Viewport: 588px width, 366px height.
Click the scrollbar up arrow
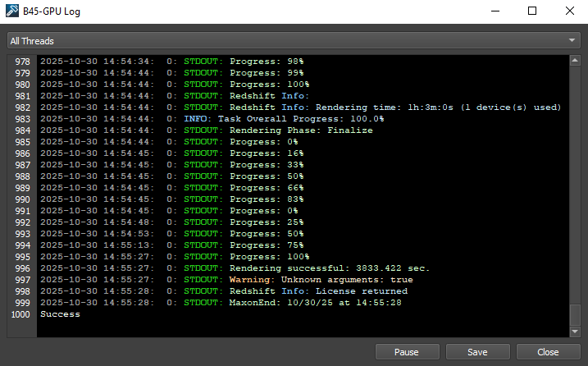click(575, 61)
